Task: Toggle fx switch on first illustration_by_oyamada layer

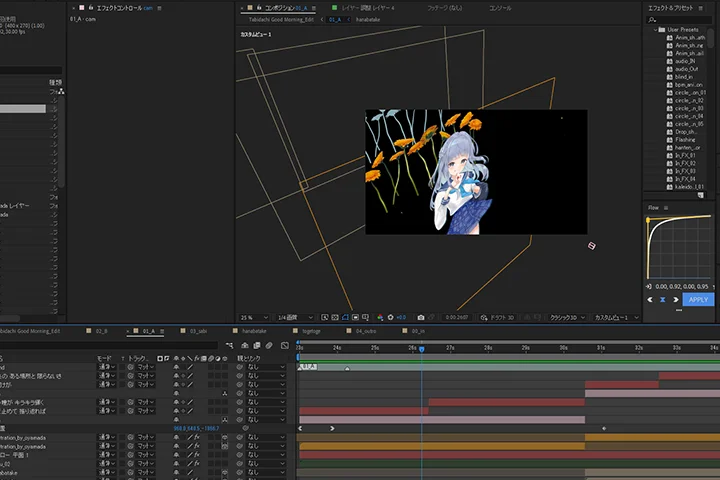Action: point(197,437)
